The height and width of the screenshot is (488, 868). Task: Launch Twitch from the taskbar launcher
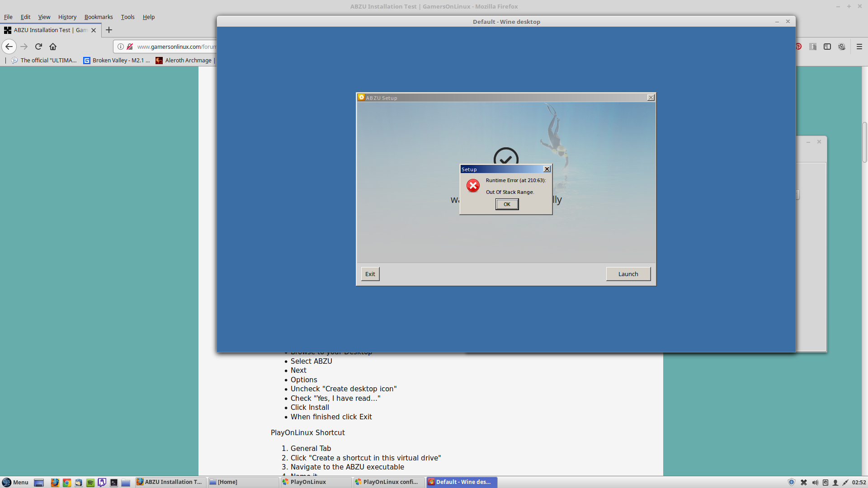102,482
